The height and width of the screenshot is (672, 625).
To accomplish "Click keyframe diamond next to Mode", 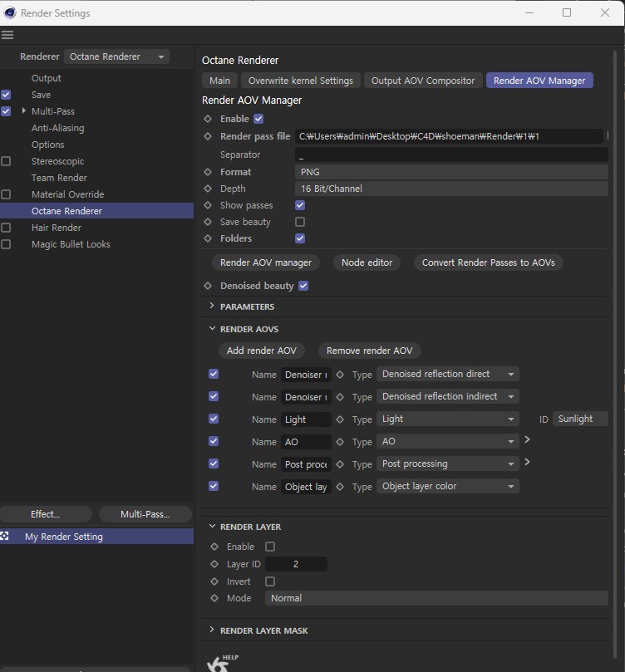I will click(x=214, y=598).
